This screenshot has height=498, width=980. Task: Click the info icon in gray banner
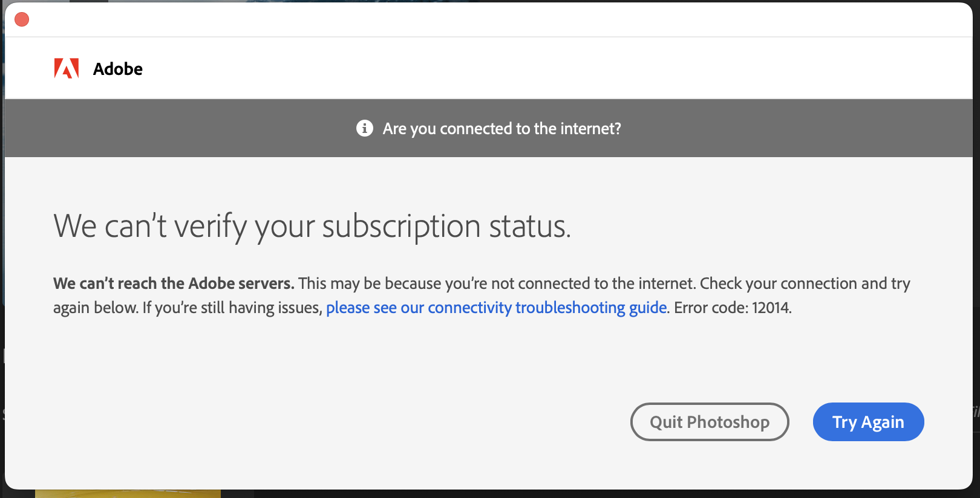tap(365, 128)
